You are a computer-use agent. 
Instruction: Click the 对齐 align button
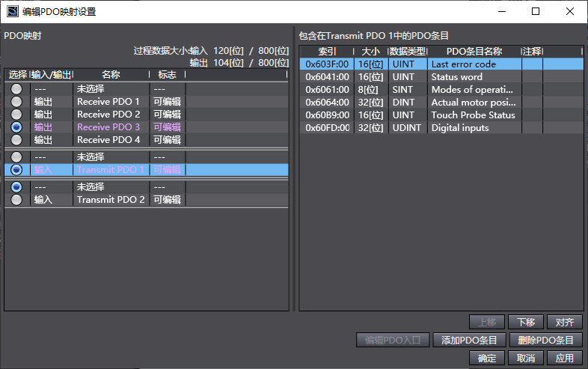(x=565, y=322)
